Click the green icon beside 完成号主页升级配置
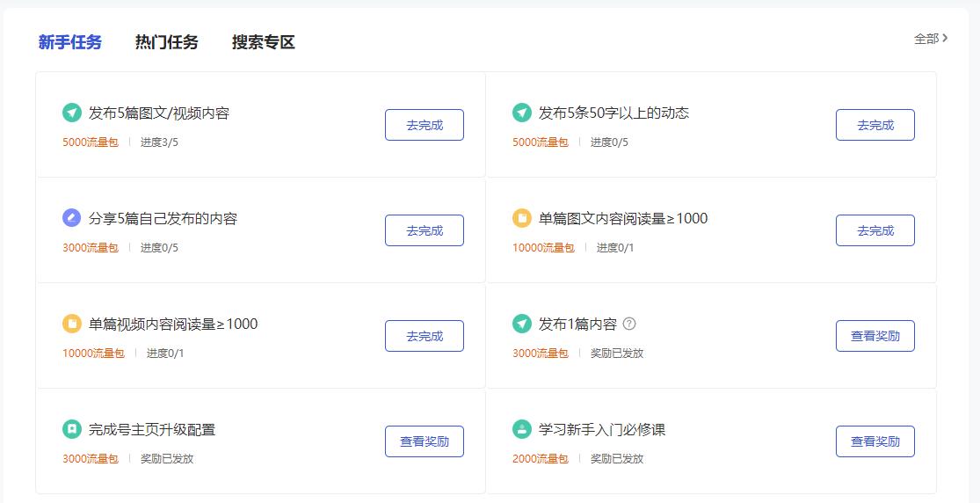980x503 pixels. 72,429
